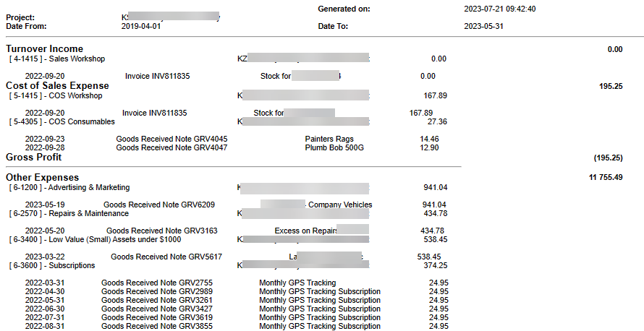Select the [4-1415] Sales Workshop account line
This screenshot has height=331, width=644.
point(56,59)
